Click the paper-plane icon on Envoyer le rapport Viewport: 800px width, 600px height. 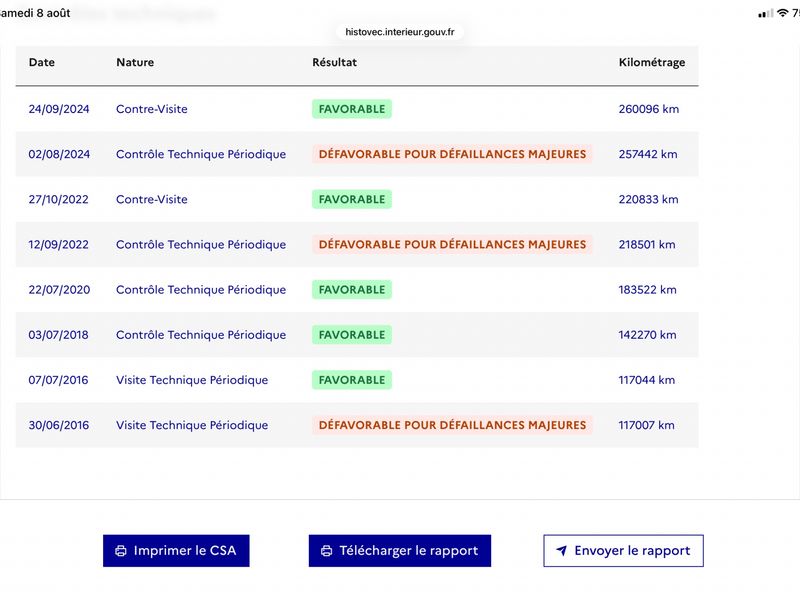click(561, 551)
